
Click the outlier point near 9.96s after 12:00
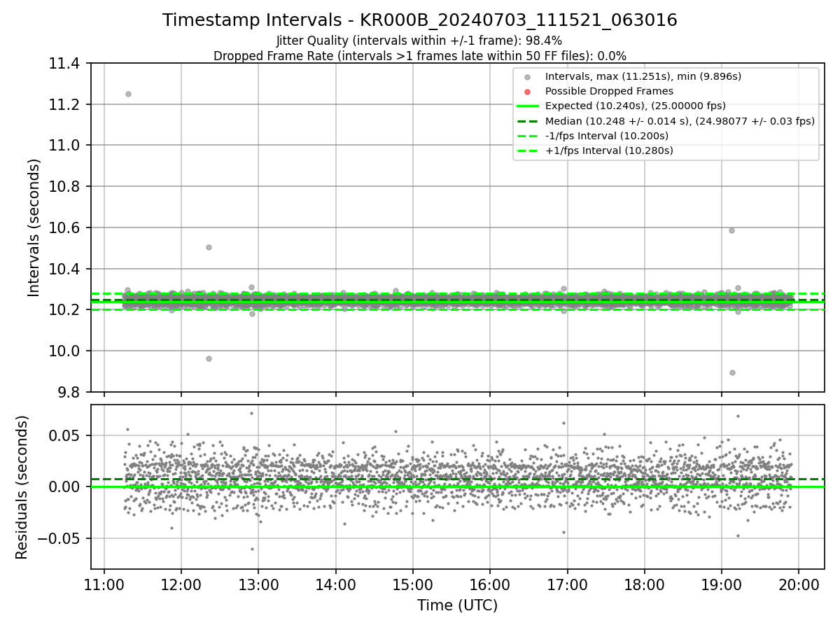(x=209, y=358)
